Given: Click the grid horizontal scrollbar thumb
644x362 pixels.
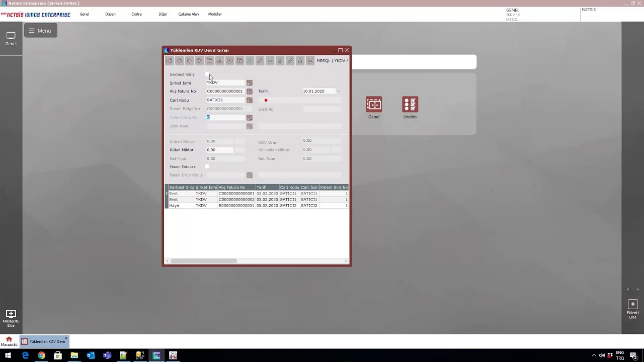Looking at the screenshot, I should click(x=204, y=261).
